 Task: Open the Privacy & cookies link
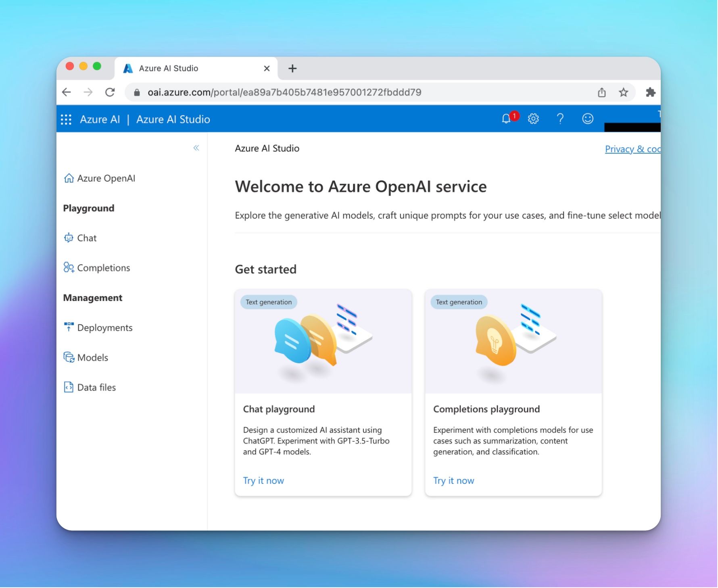click(x=632, y=149)
